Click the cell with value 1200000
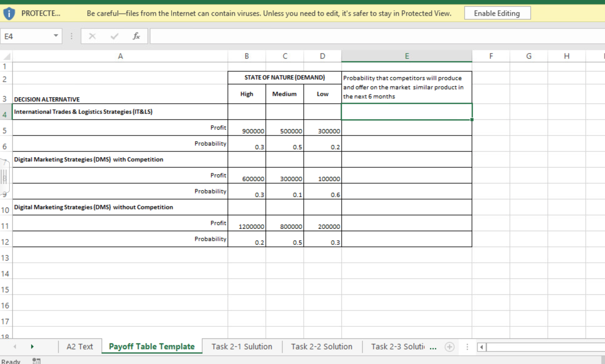Image resolution: width=605 pixels, height=364 pixels. tap(247, 223)
